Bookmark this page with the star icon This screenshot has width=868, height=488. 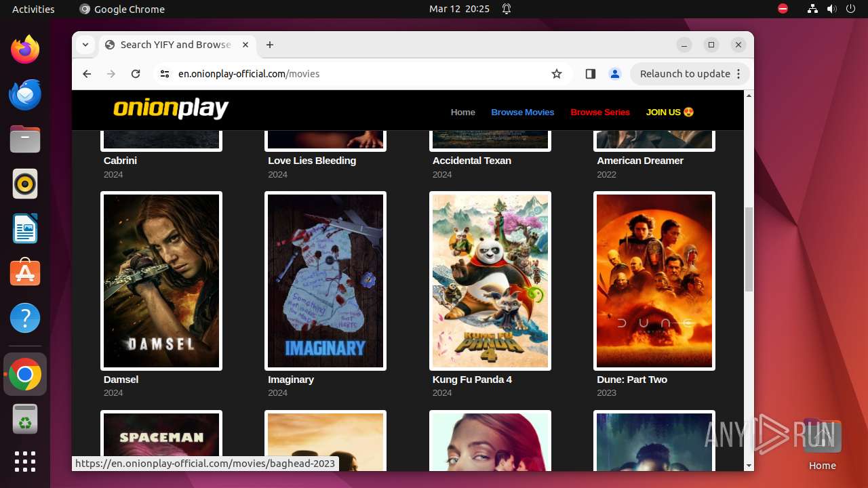tap(557, 74)
